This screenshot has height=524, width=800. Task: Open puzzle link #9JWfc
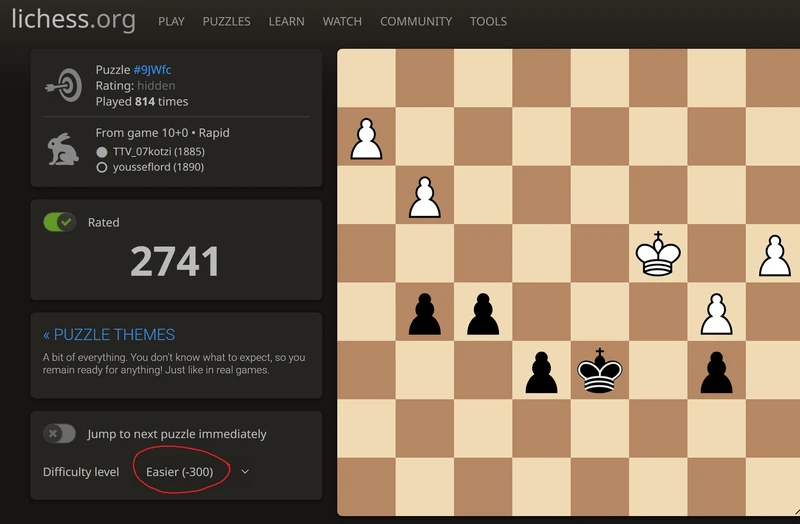pyautogui.click(x=152, y=69)
